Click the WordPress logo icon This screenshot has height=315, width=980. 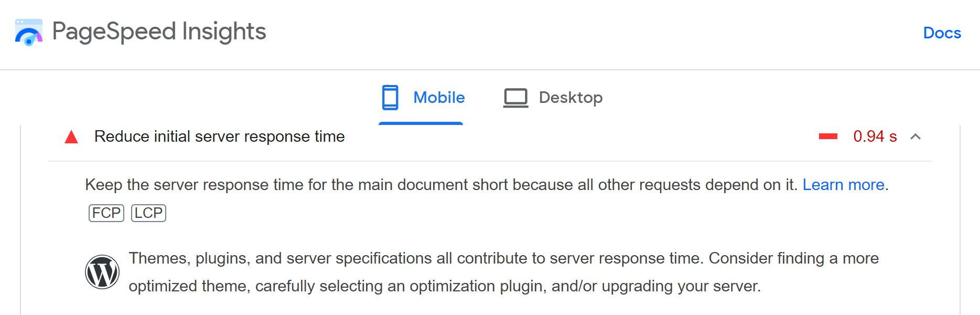point(102,272)
